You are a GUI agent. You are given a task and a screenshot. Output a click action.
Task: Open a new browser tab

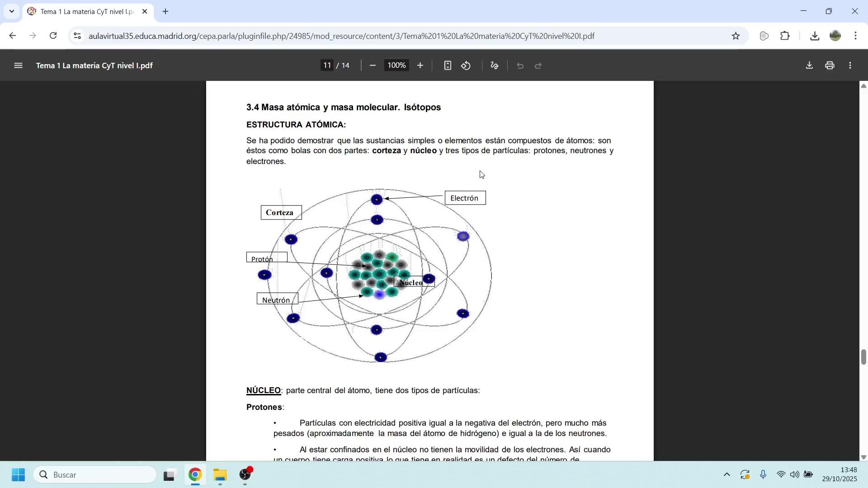pos(165,12)
